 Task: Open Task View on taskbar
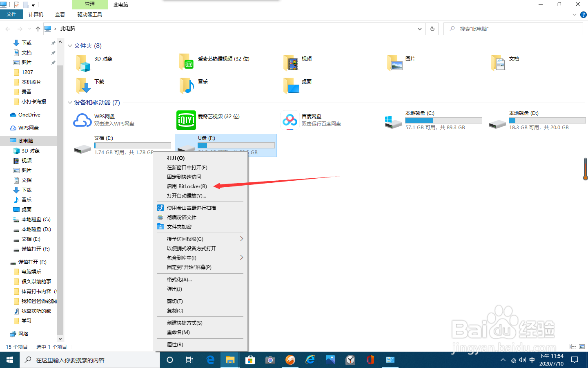(189, 360)
